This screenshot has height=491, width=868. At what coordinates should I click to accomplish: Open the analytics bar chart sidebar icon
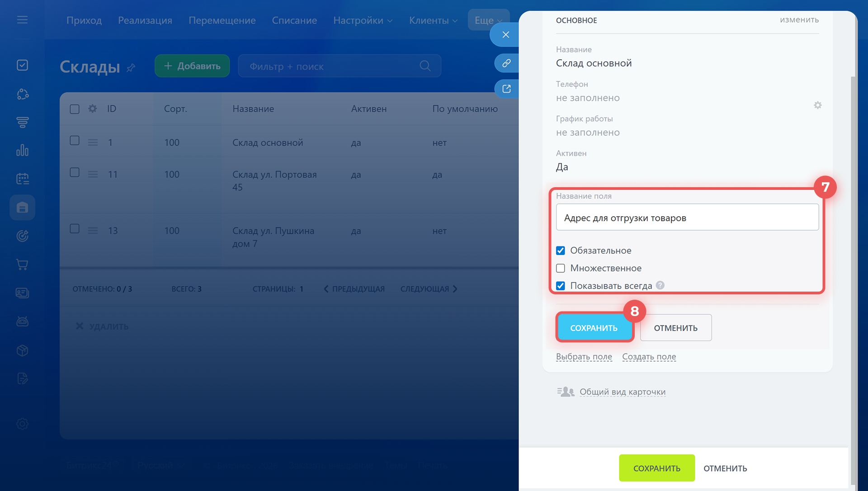point(22,150)
